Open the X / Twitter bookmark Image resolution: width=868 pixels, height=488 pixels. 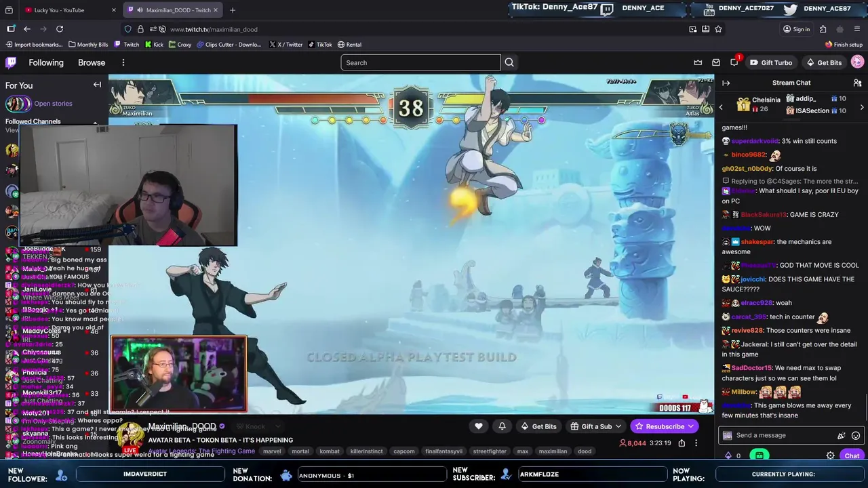coord(286,45)
